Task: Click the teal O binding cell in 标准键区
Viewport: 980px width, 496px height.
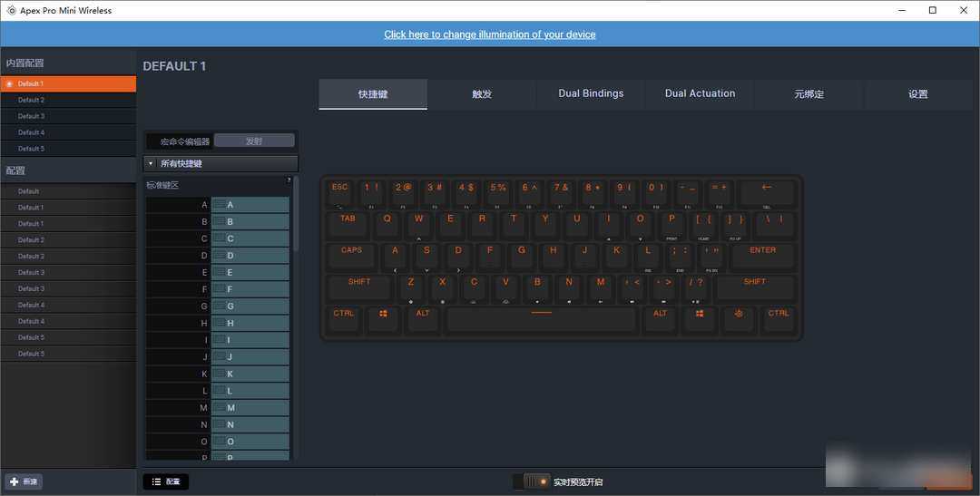Action: click(250, 441)
